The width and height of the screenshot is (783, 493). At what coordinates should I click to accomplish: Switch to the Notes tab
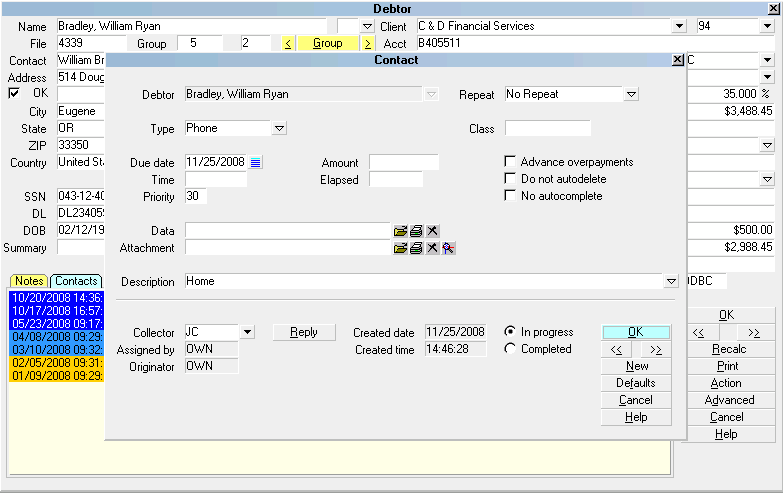coord(29,281)
